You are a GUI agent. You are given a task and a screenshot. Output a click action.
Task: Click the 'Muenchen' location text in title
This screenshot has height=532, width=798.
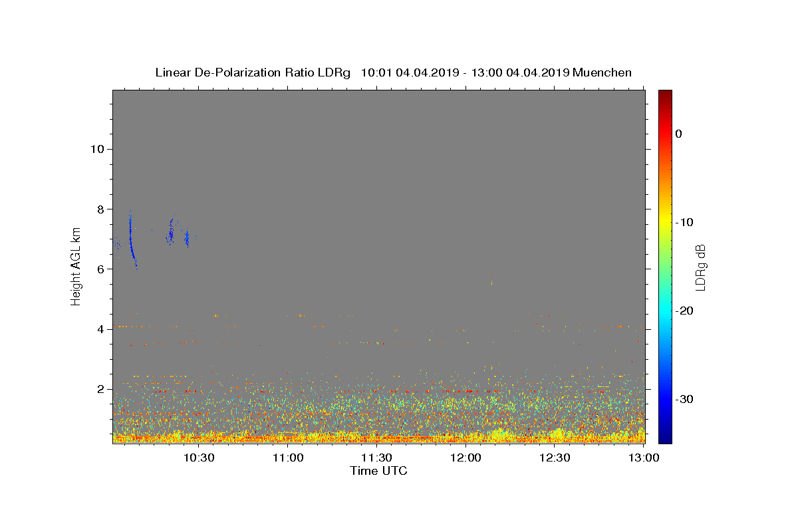pyautogui.click(x=602, y=72)
